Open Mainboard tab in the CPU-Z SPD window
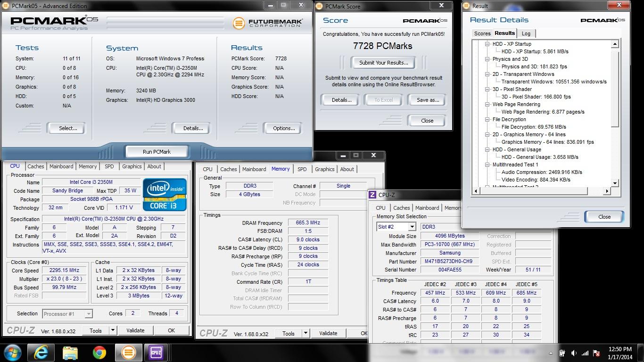644x362 pixels. click(427, 208)
